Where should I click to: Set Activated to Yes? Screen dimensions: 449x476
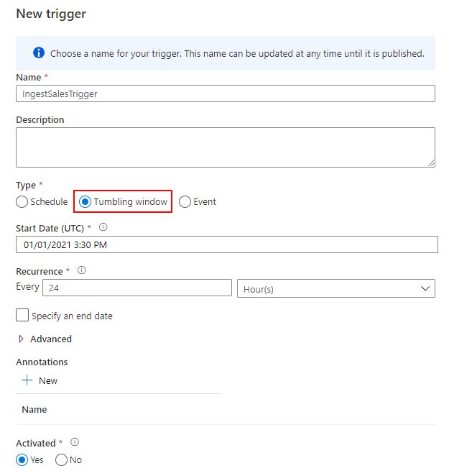[x=22, y=460]
